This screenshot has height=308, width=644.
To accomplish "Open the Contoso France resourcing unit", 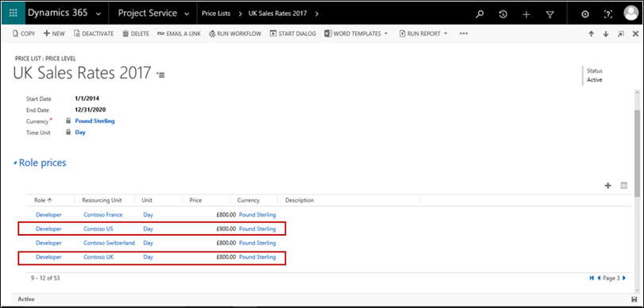I will pyautogui.click(x=103, y=215).
